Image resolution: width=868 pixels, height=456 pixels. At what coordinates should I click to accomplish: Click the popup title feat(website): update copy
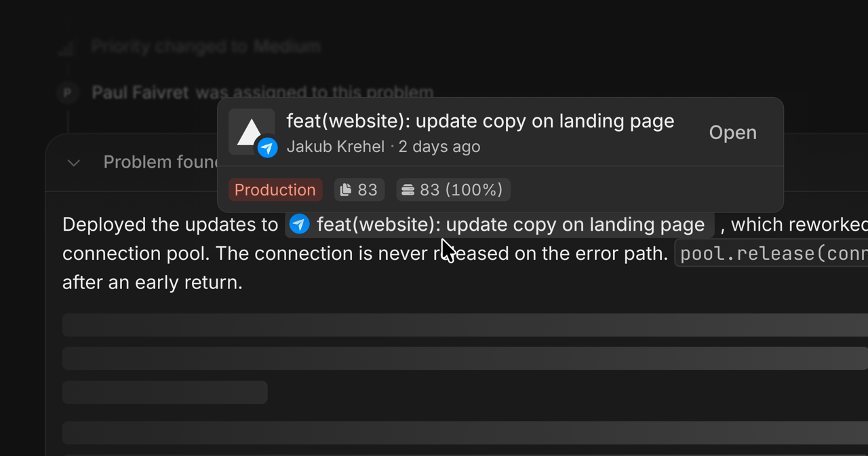[x=480, y=121]
